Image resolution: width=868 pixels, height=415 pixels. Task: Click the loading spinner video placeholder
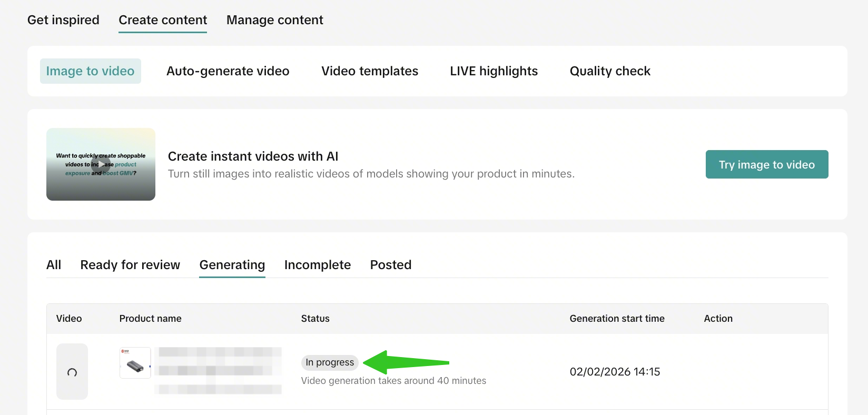(72, 372)
